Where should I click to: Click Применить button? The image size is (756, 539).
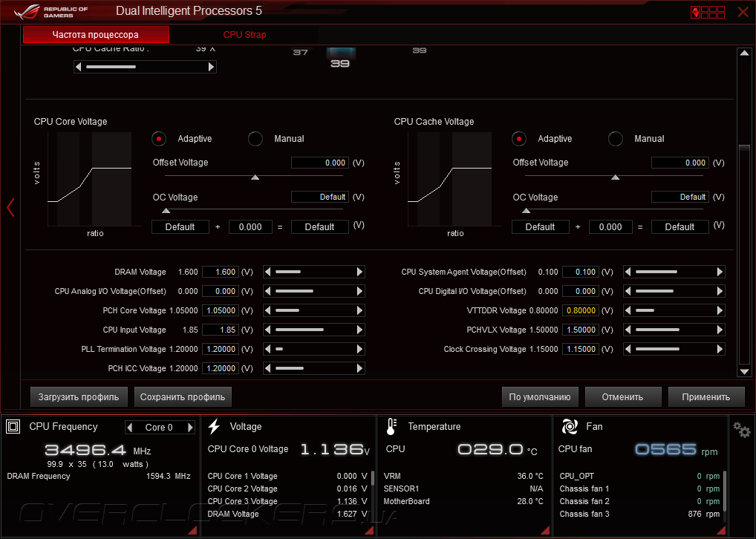(x=706, y=397)
